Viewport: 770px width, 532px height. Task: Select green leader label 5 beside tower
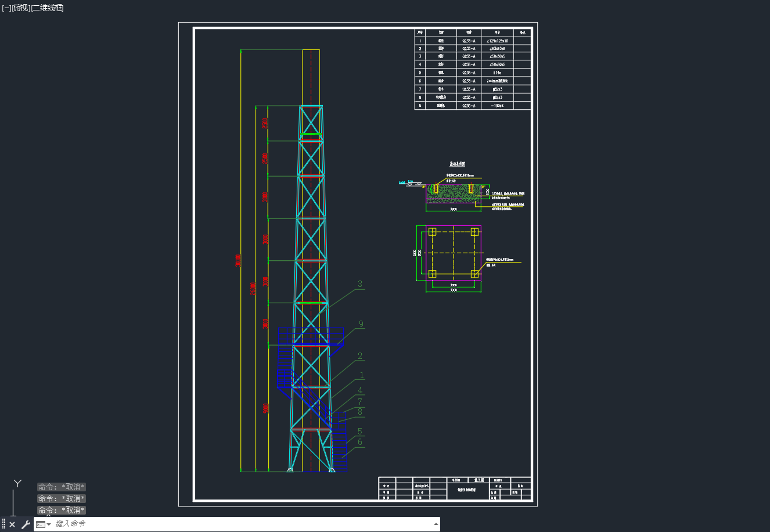pyautogui.click(x=360, y=432)
